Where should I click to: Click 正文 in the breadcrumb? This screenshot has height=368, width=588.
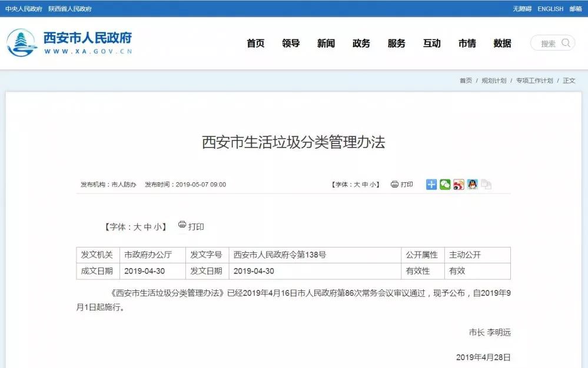(x=569, y=81)
